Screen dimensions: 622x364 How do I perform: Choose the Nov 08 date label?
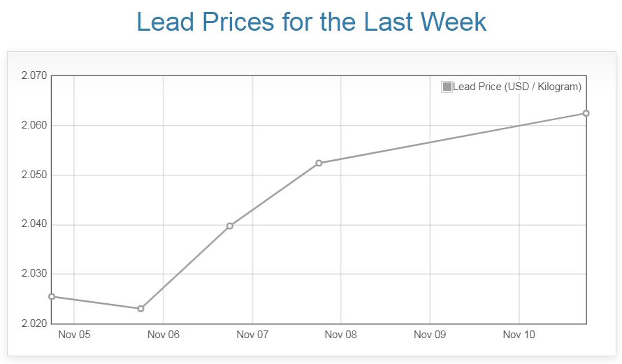click(x=341, y=335)
